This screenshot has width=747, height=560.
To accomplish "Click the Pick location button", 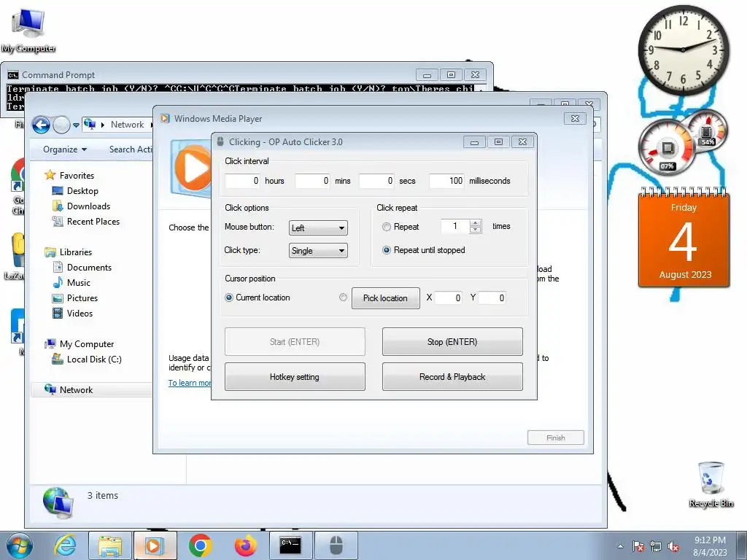I will tap(385, 298).
